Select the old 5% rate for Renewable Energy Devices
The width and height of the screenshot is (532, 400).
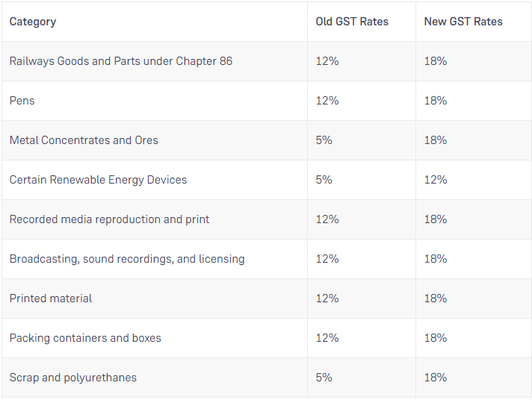pyautogui.click(x=324, y=180)
